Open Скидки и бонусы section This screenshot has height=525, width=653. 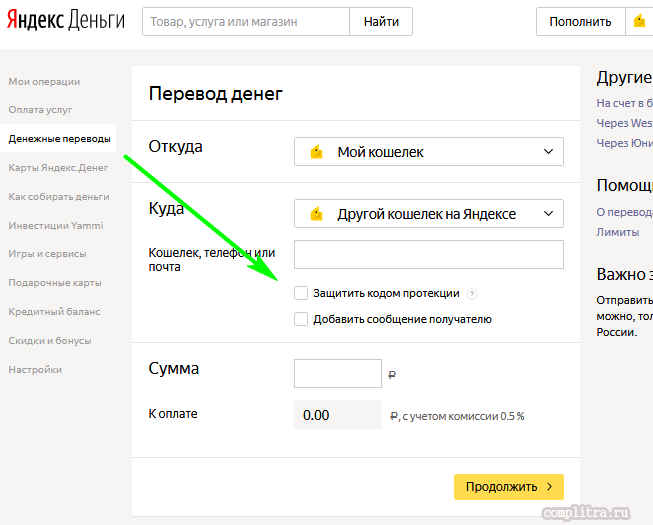pyautogui.click(x=50, y=341)
